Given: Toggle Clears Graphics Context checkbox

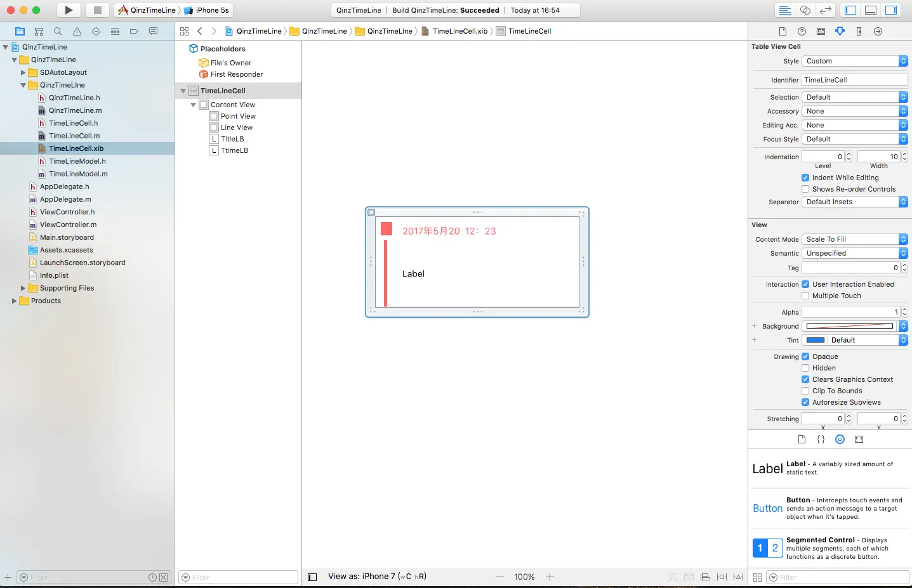Looking at the screenshot, I should pos(805,379).
